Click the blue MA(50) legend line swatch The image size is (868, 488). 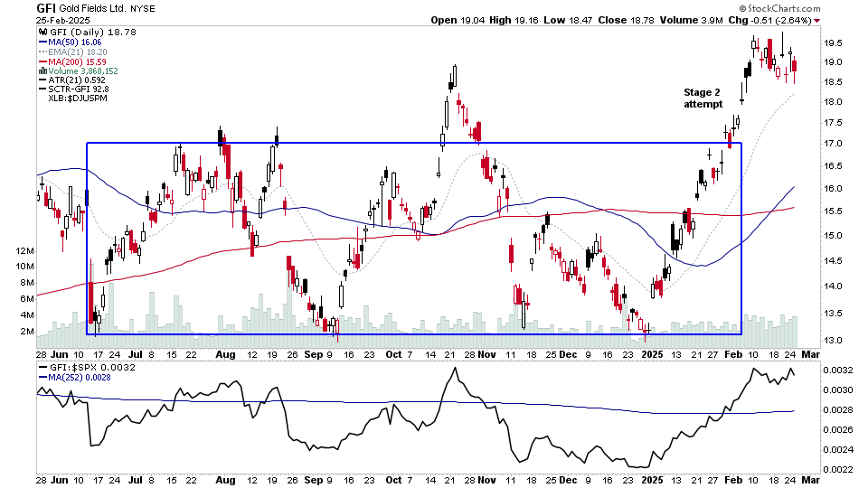(x=42, y=42)
